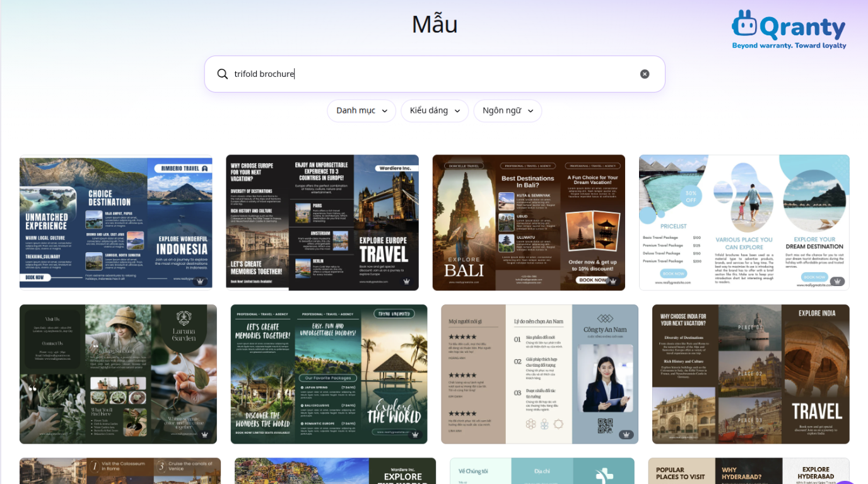868x484 pixels.
Task: Click the Beyond warranty. Toward loyalty tagline
Action: pos(789,45)
